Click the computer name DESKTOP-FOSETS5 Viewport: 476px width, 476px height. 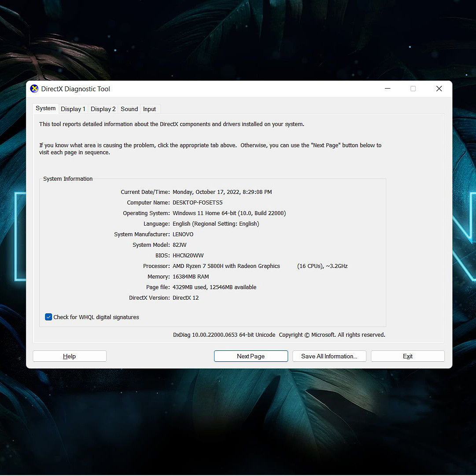[x=197, y=203]
